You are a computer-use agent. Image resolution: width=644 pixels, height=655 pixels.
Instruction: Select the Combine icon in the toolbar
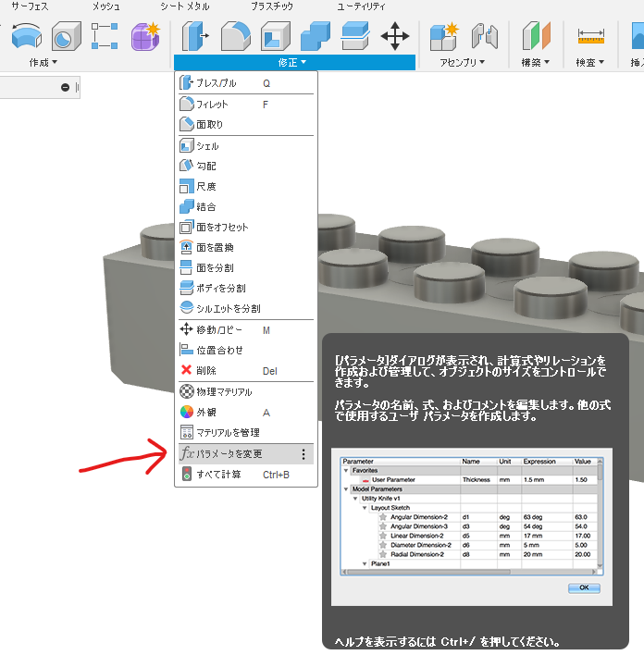pyautogui.click(x=316, y=36)
